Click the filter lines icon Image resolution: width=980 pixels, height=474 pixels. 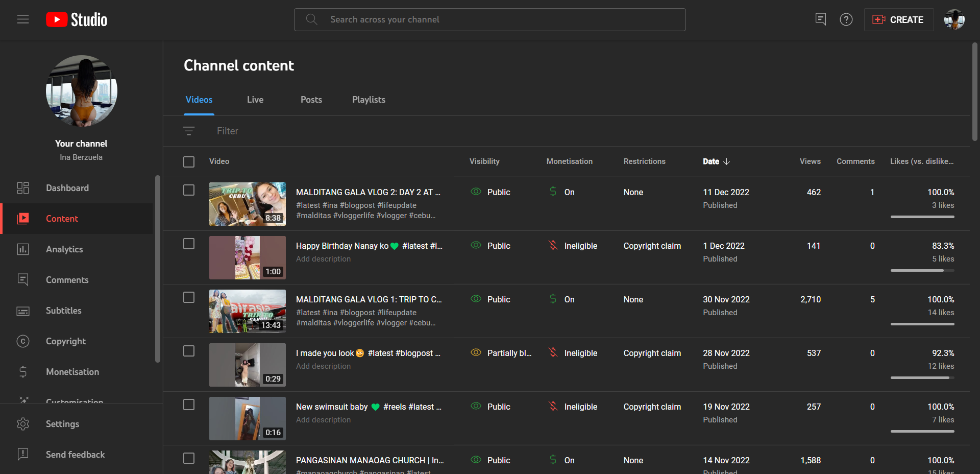point(189,131)
